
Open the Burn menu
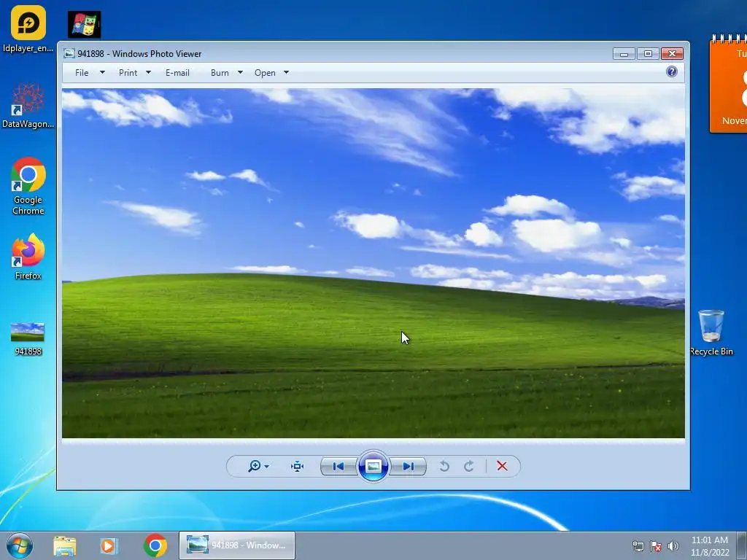[x=220, y=73]
